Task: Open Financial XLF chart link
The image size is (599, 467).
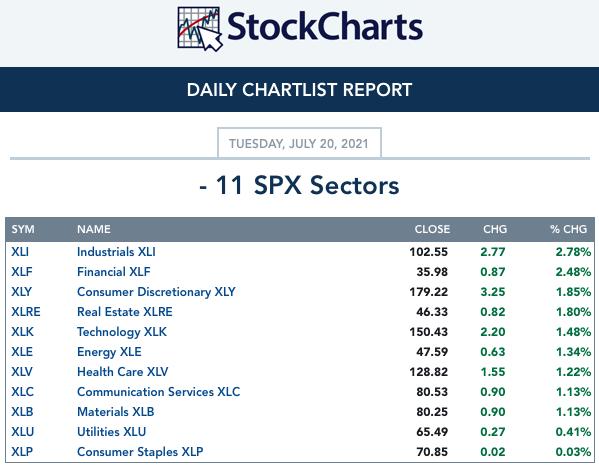Action: coord(113,272)
